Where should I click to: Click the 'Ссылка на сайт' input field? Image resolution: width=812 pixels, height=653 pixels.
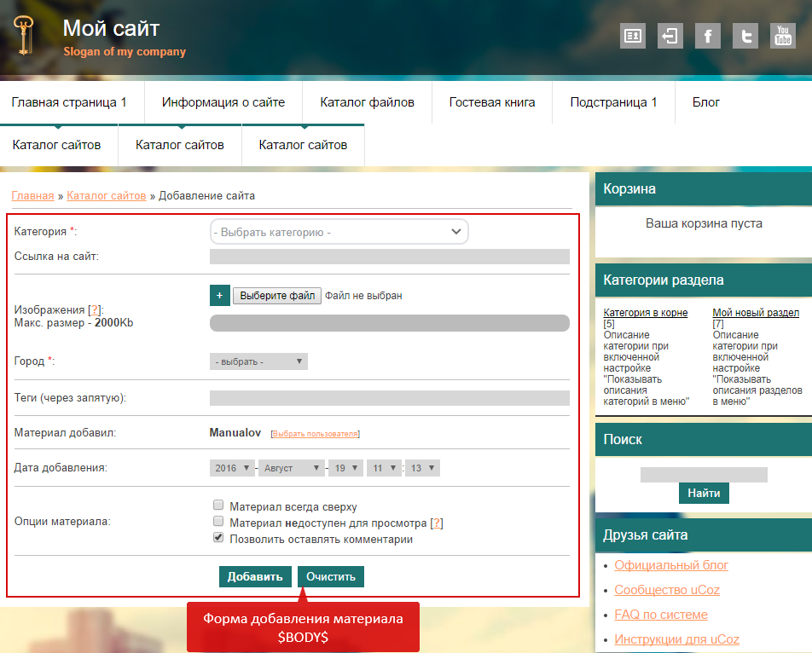pyautogui.click(x=389, y=257)
